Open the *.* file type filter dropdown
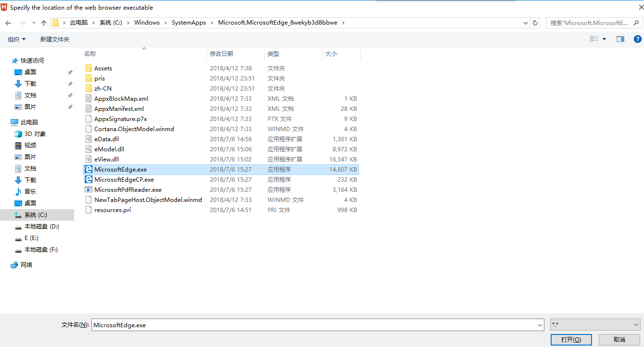The width and height of the screenshot is (644, 347). 595,325
